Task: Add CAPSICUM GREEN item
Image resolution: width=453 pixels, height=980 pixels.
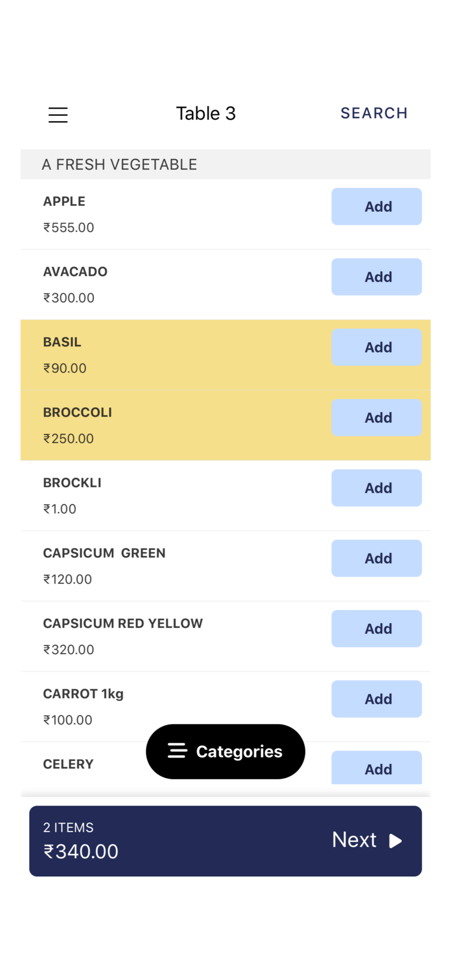Action: pyautogui.click(x=376, y=558)
